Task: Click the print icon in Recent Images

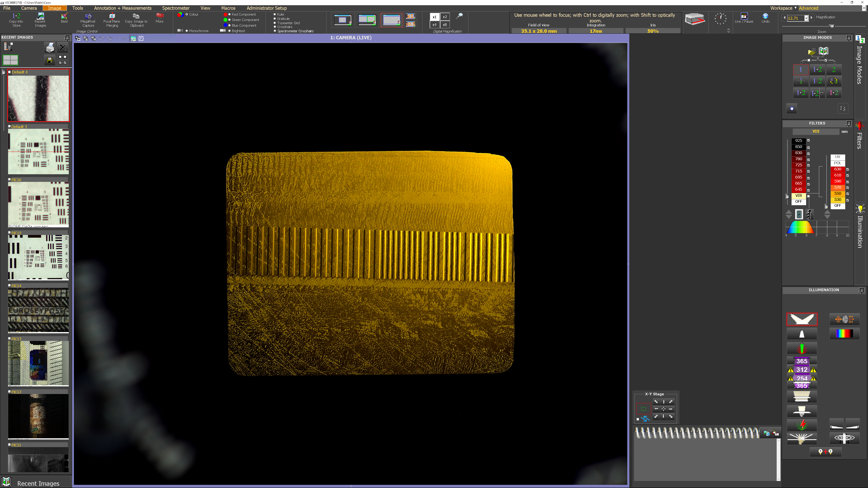Action: point(50,48)
